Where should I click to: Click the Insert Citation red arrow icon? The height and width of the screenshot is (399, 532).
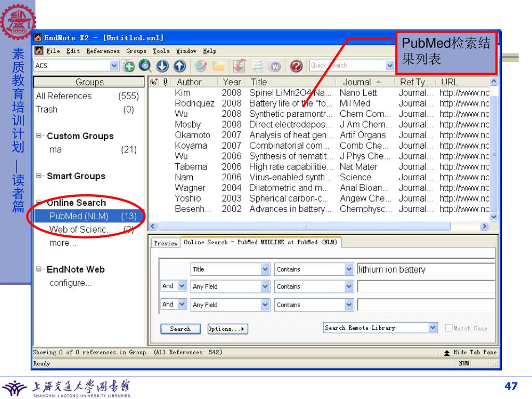[240, 66]
